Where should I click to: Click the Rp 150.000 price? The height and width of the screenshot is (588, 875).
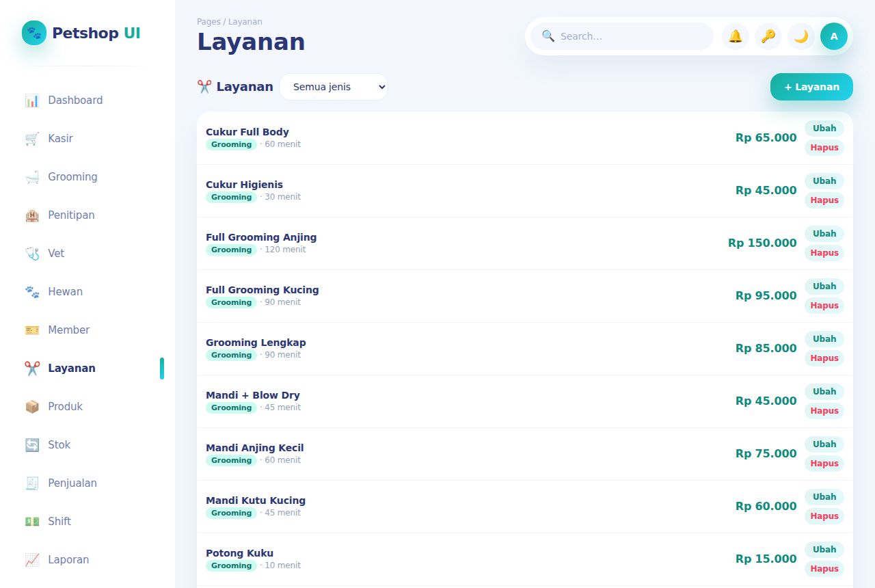point(762,243)
